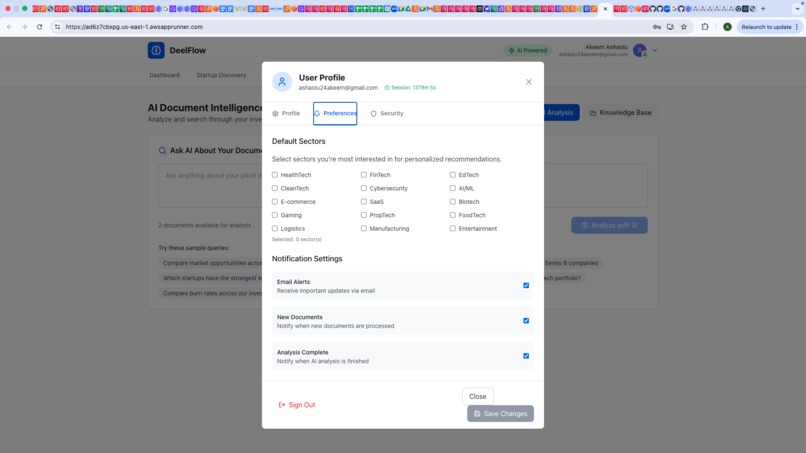Open the Chrome profile avatar icon
The width and height of the screenshot is (806, 453).
727,27
